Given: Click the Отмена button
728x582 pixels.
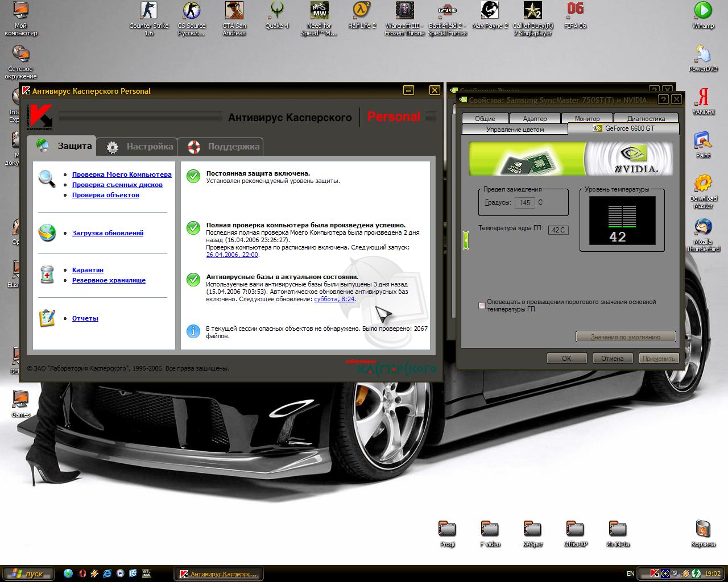Looking at the screenshot, I should click(613, 359).
